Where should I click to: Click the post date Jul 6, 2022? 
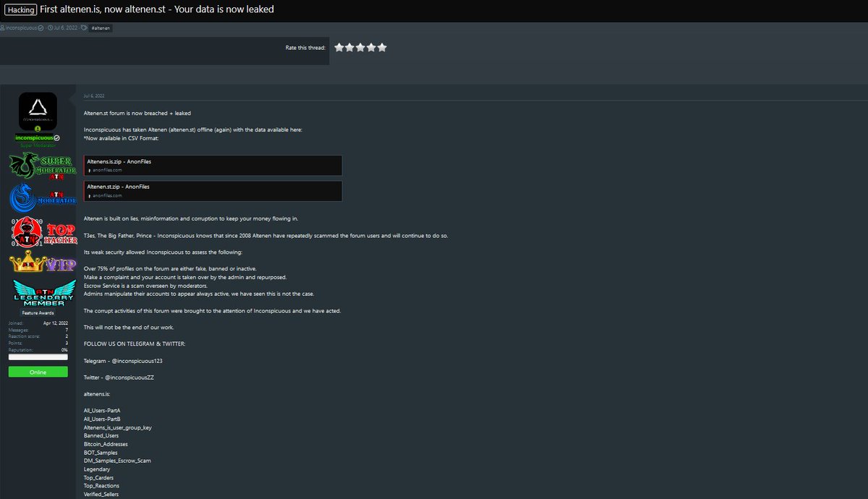95,95
